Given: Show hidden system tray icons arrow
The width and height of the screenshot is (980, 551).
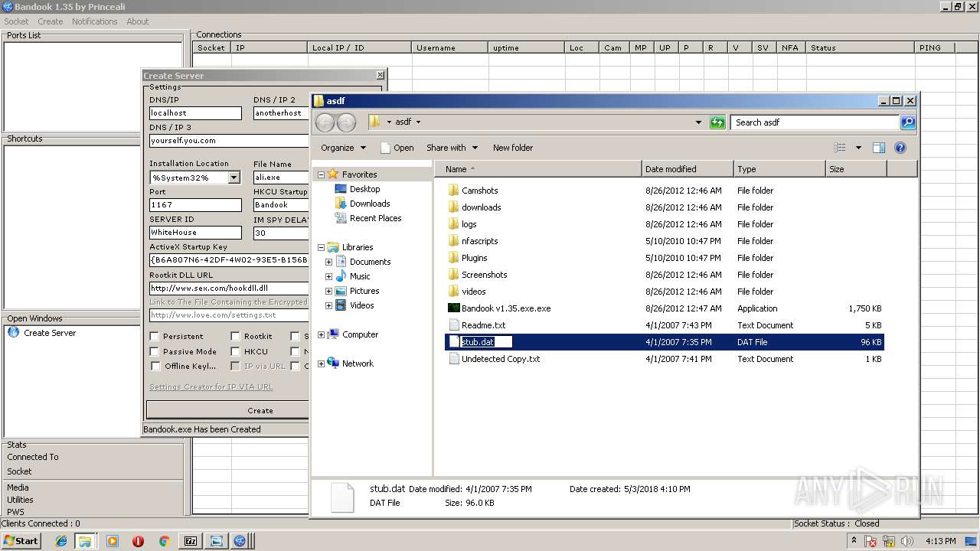Looking at the screenshot, I should (x=854, y=541).
